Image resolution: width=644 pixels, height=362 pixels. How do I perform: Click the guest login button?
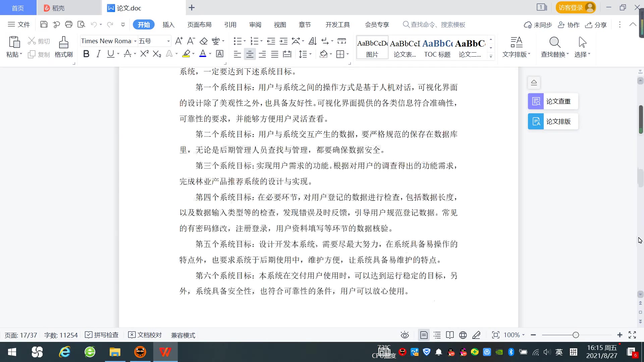point(576,7)
